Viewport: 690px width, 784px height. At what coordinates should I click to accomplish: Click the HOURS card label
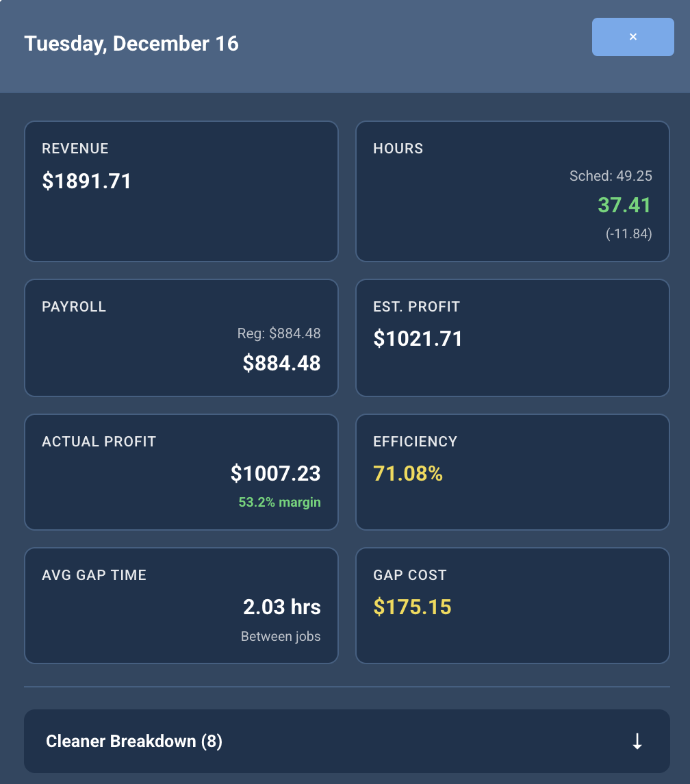398,149
